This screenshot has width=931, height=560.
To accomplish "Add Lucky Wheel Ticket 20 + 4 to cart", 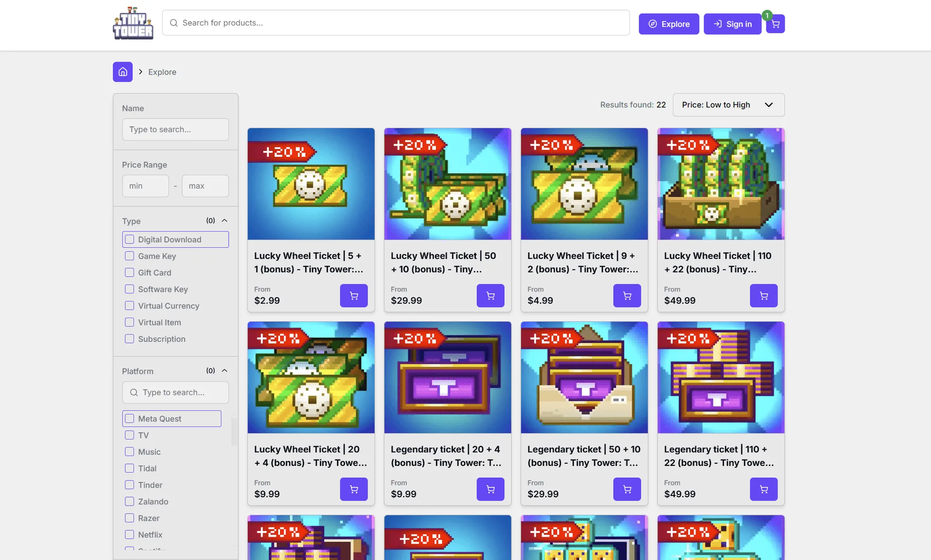I will (354, 489).
